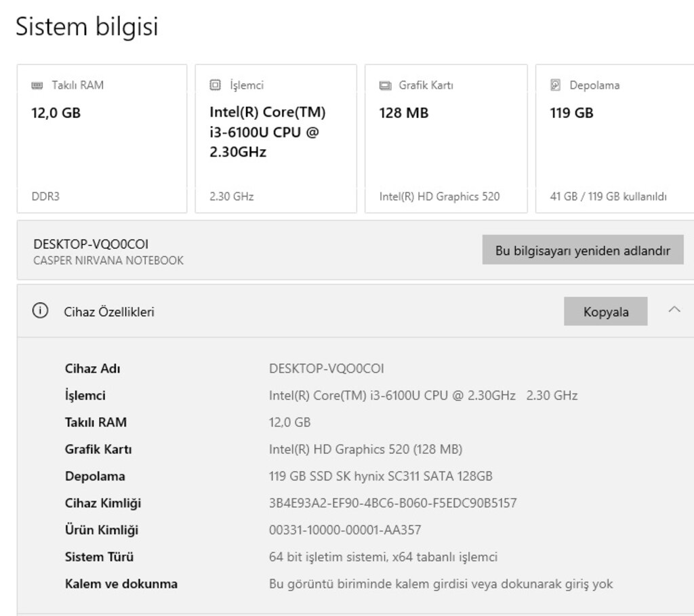Click the RAM chip icon on the Takılı RAM card
The width and height of the screenshot is (694, 616).
point(37,85)
